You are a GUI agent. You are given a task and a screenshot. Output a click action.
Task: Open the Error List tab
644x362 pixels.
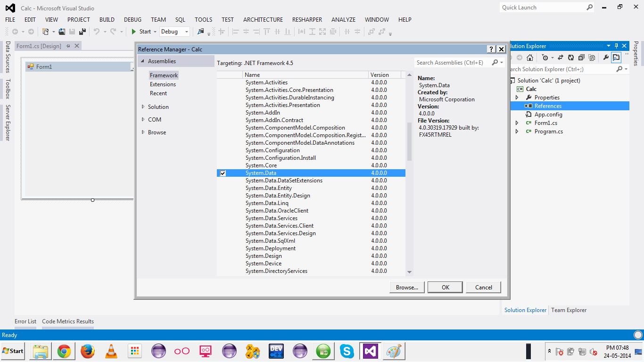(25, 321)
